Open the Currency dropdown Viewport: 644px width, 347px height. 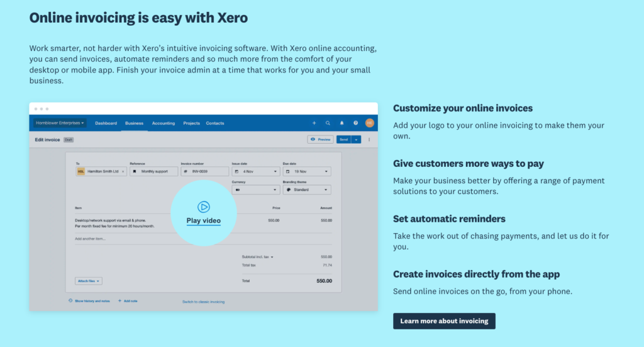click(x=255, y=190)
